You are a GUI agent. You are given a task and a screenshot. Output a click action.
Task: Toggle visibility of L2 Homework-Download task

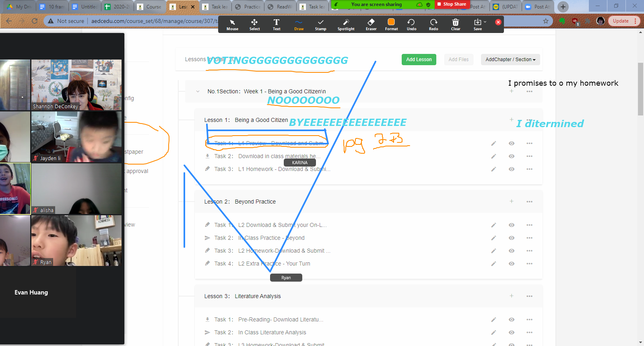(x=512, y=251)
